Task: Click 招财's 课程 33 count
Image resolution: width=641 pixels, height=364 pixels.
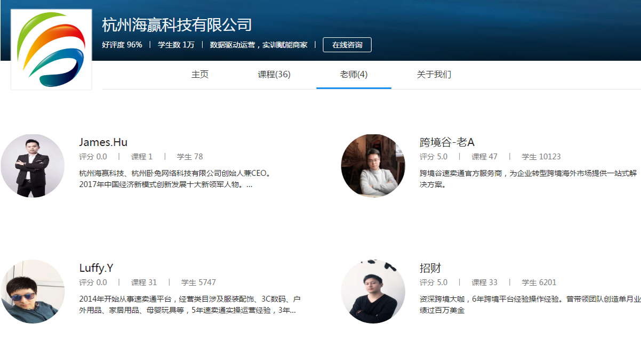Action: [x=485, y=282]
